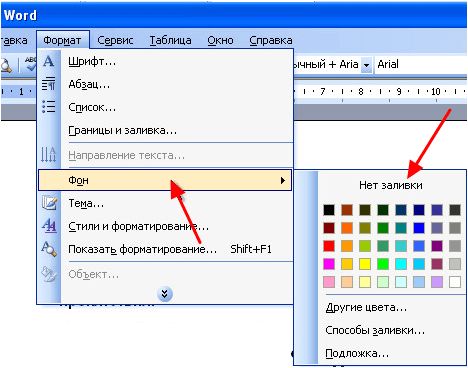Open Подложка… option
This screenshot has height=368, width=468.
click(357, 353)
